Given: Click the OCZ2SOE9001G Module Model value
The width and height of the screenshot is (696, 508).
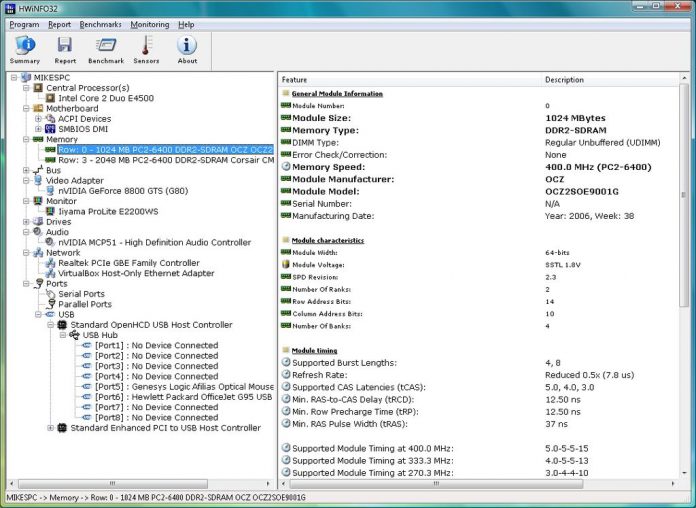Looking at the screenshot, I should coord(581,191).
